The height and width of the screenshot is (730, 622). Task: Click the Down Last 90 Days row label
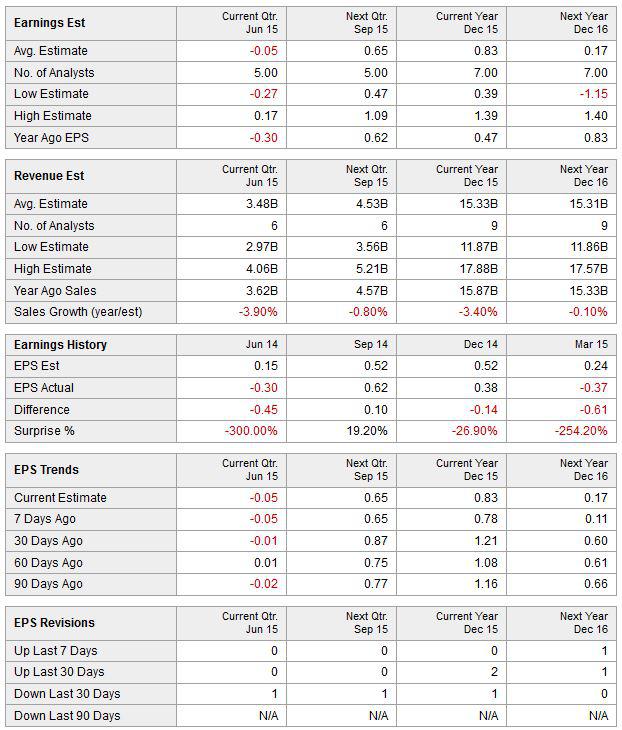pos(67,716)
